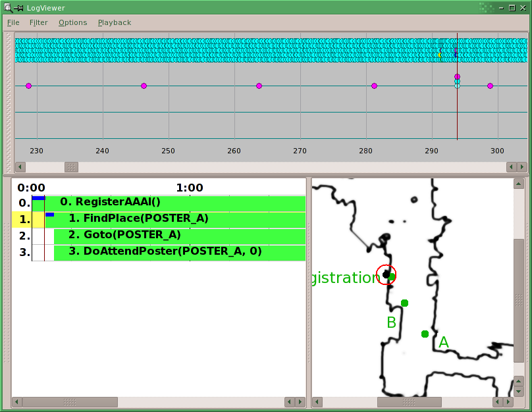
Task: Click highlighted row number 1.
Action: point(24,220)
